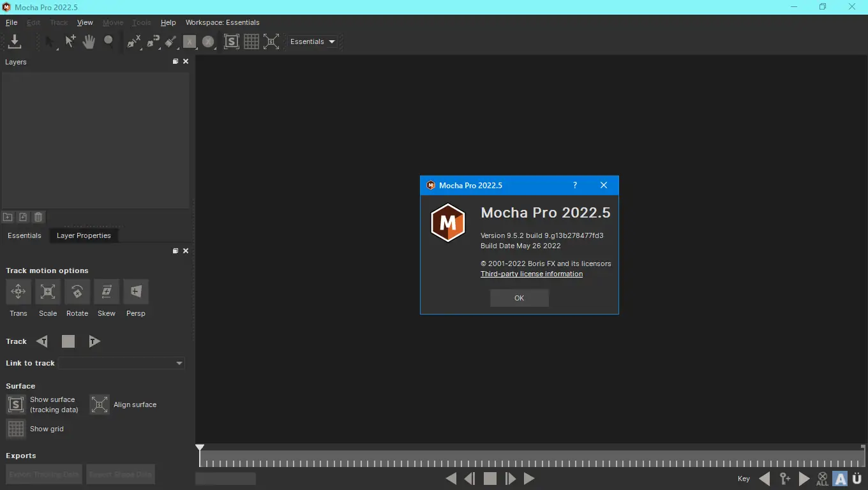The width and height of the screenshot is (868, 490).
Task: Click the Save project download-arrow icon
Action: [x=15, y=41]
